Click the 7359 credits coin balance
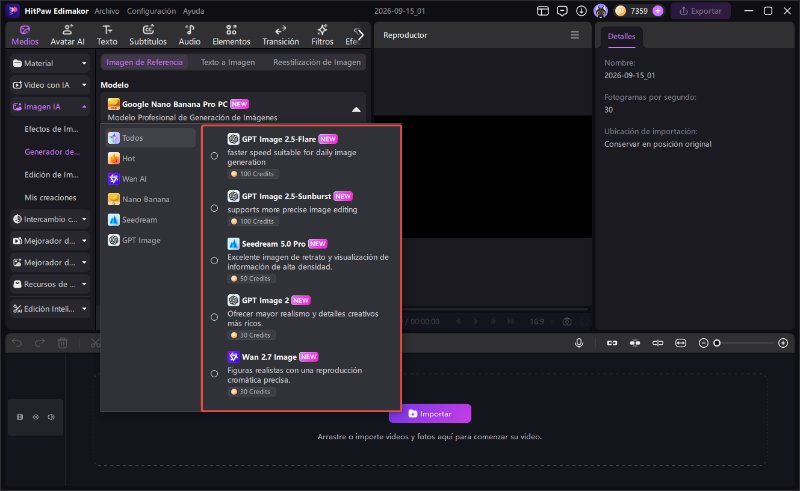The height and width of the screenshot is (491, 800). [632, 11]
